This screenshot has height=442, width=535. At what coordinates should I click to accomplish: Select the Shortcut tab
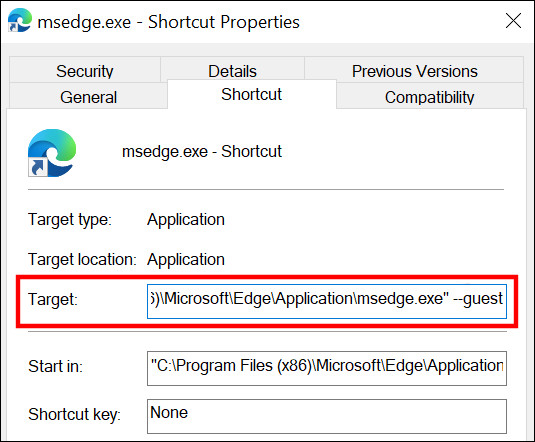click(251, 94)
